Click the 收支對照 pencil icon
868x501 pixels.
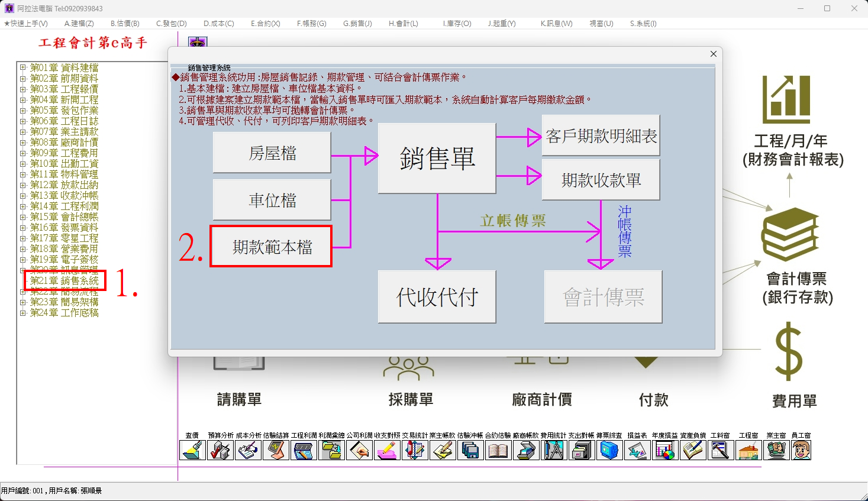[x=387, y=450]
